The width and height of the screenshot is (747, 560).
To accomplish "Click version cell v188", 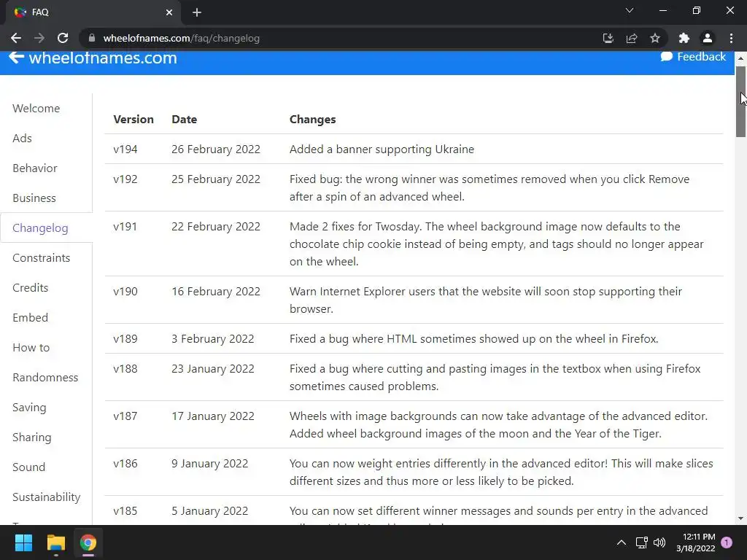I will pyautogui.click(x=125, y=369).
